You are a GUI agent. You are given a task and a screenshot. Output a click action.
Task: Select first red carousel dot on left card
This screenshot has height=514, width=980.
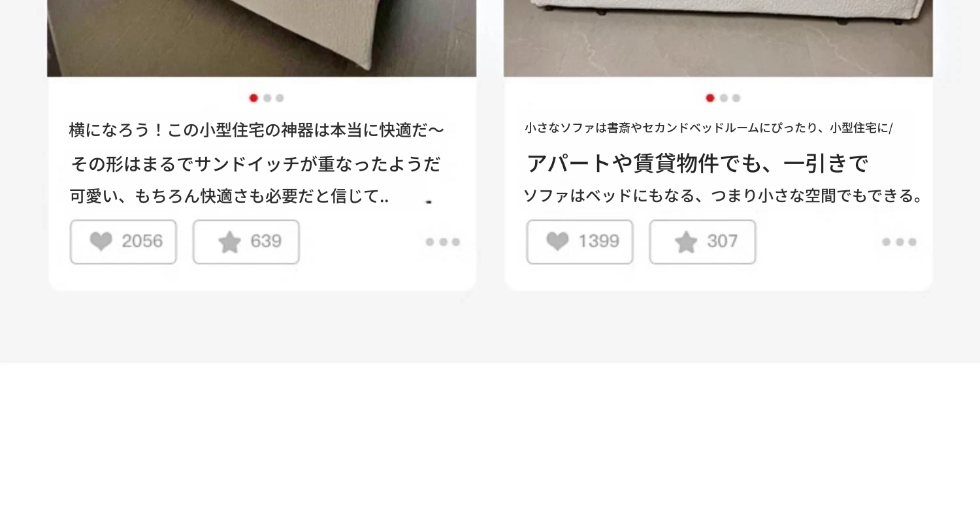pos(253,98)
